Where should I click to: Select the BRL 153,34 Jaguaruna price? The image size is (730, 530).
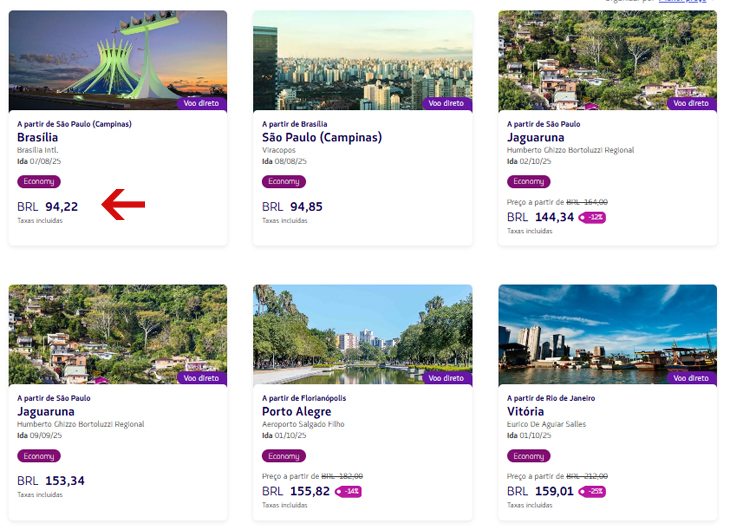pyautogui.click(x=51, y=481)
